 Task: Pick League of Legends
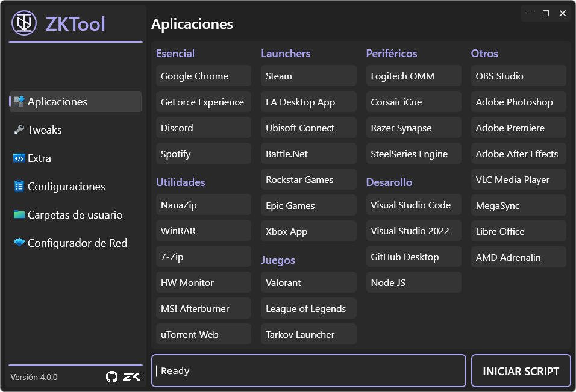click(308, 308)
